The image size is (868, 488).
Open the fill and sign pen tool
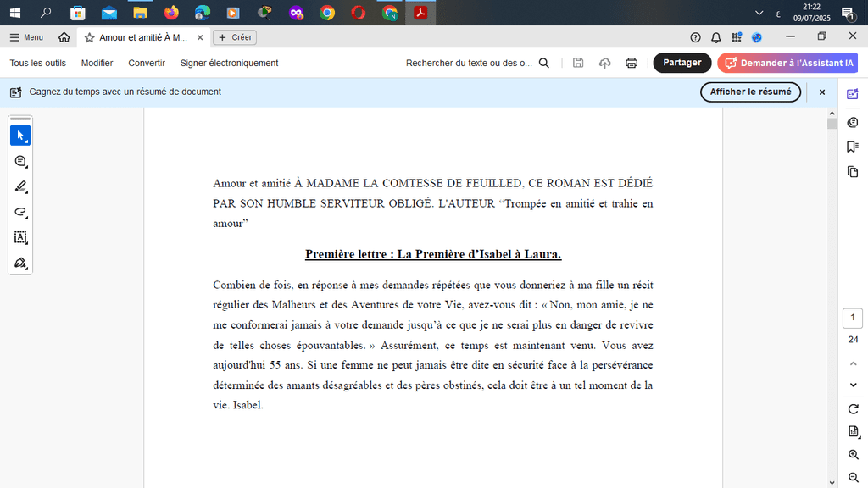[20, 263]
